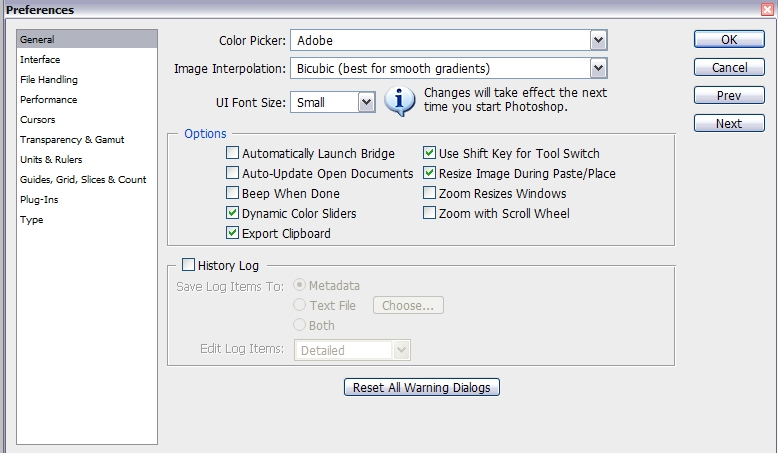Close the Preferences dialog window
This screenshot has width=778, height=453.
[767, 9]
